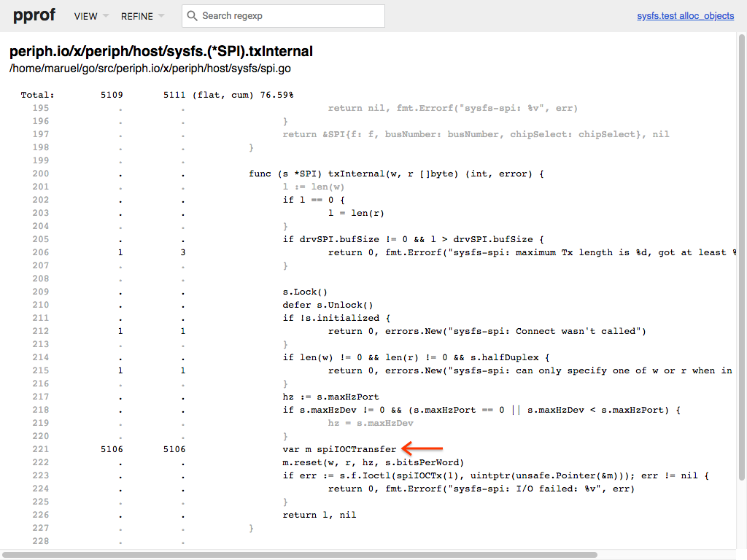Open the VIEW dropdown menu
The height and width of the screenshot is (560, 747).
(x=91, y=16)
